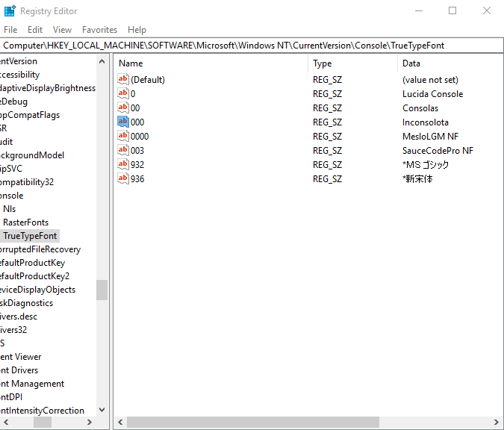Screen dimensions: 504x430
Task: Click the values pane scroll left arrow
Action: 120,422
